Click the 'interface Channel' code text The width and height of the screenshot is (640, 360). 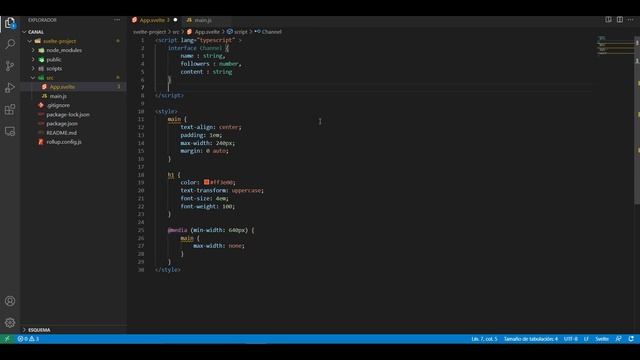[195, 48]
